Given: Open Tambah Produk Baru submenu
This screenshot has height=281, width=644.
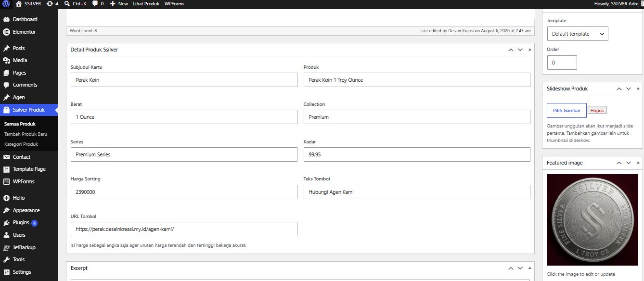Looking at the screenshot, I should (x=26, y=134).
